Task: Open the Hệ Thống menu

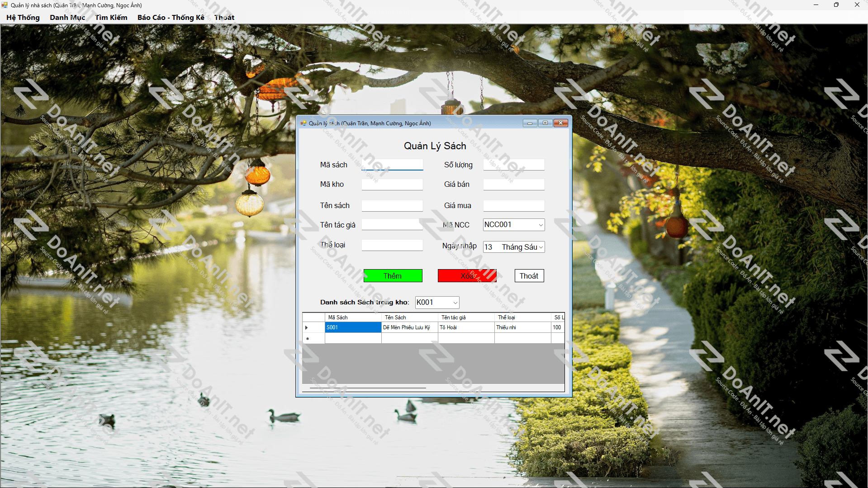Action: [23, 17]
